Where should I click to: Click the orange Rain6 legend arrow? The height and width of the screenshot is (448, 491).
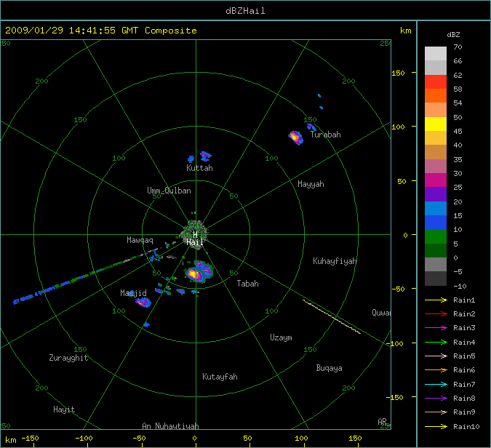click(436, 370)
